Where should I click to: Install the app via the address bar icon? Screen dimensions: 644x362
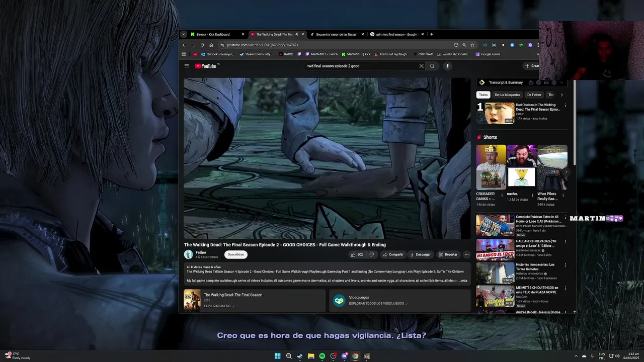click(x=456, y=45)
